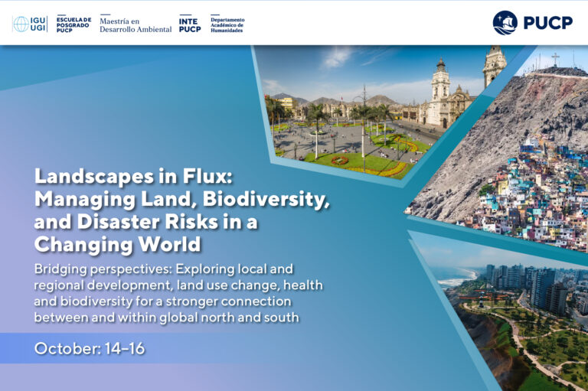Click the "Managing Land, Biodiversity," heading line
Screen dimensions: 588x391
coord(181,199)
